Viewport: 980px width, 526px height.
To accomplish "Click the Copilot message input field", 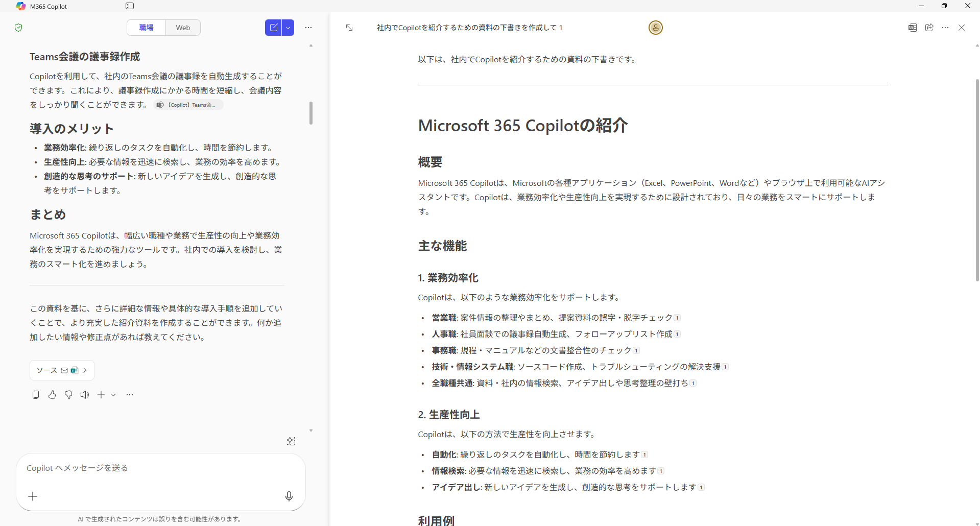I will [161, 468].
